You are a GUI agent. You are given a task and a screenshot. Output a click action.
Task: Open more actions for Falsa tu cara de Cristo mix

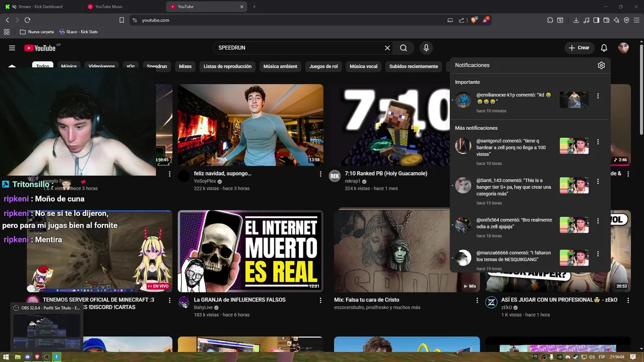tap(477, 300)
